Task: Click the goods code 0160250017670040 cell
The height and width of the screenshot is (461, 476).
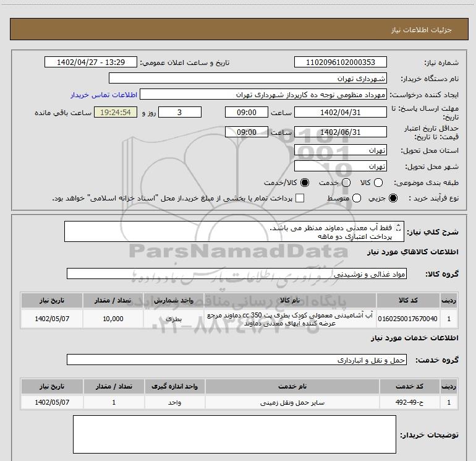Action: point(408,319)
